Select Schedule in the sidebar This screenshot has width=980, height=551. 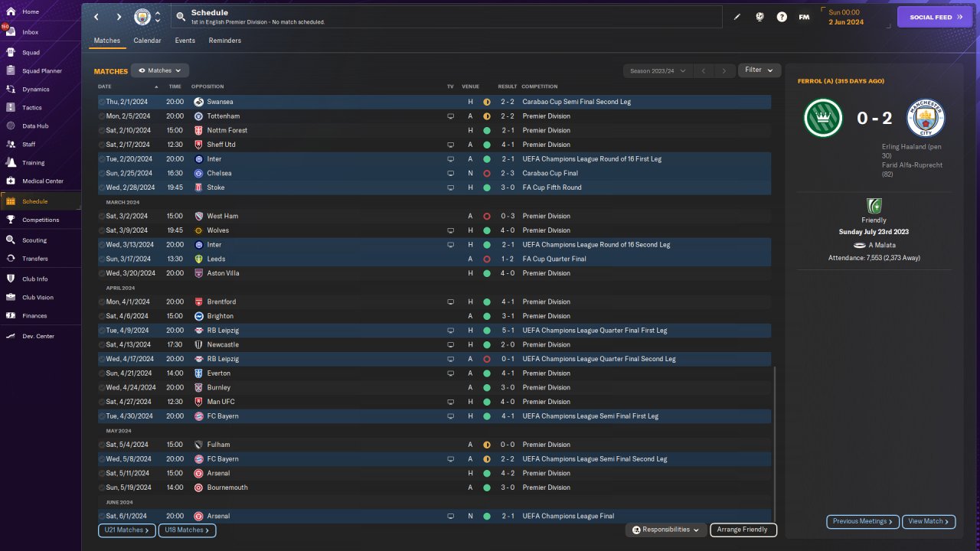click(41, 201)
